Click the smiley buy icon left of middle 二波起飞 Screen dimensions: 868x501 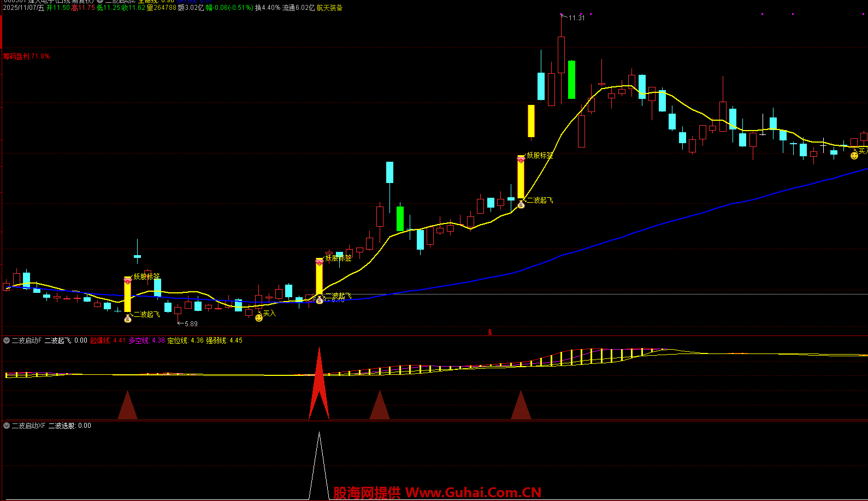[x=259, y=317]
